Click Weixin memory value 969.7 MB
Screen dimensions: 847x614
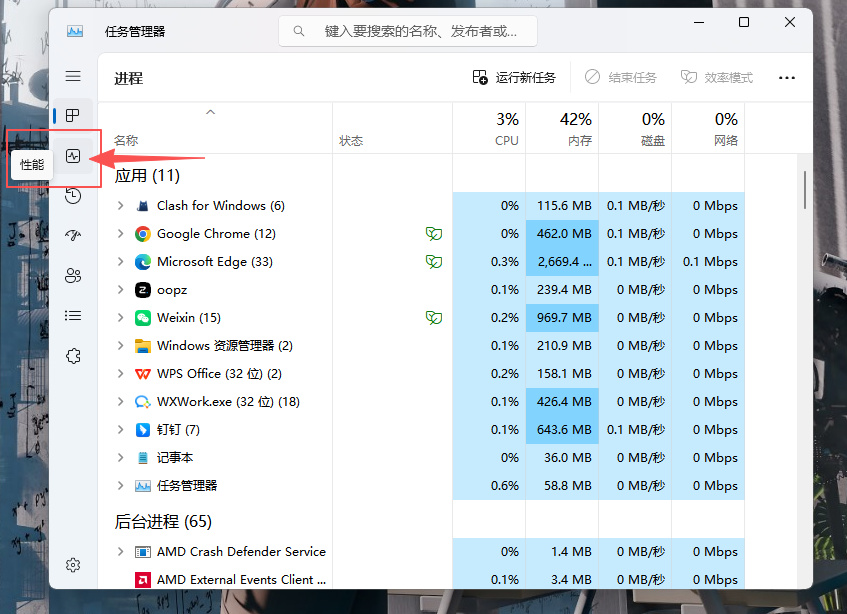(x=564, y=318)
